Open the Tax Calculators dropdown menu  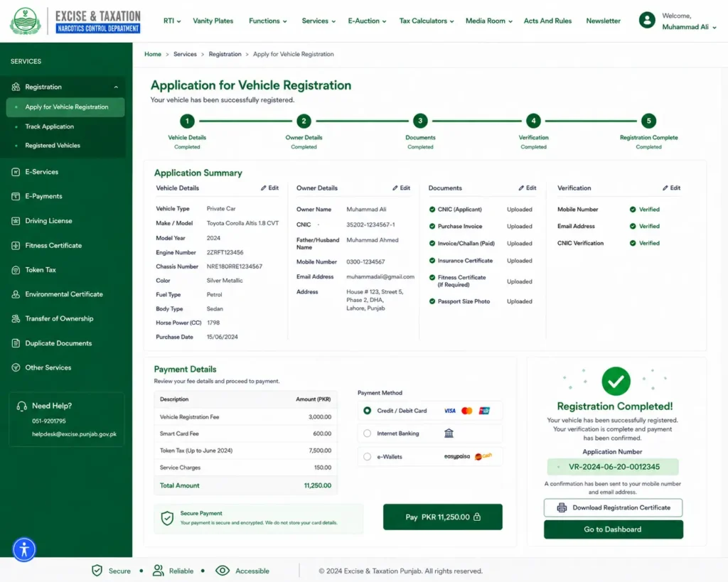pyautogui.click(x=427, y=21)
